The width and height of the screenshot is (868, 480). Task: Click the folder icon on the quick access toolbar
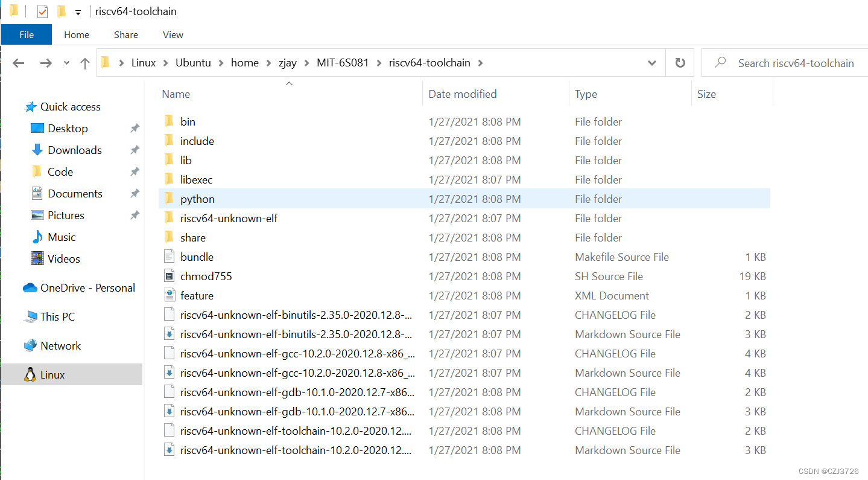coord(62,11)
